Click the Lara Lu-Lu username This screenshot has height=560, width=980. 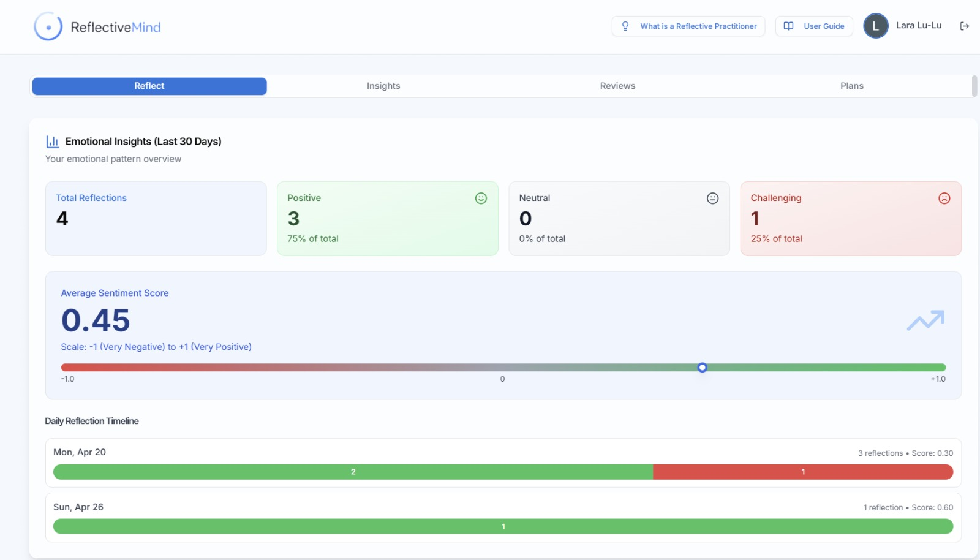coord(919,25)
